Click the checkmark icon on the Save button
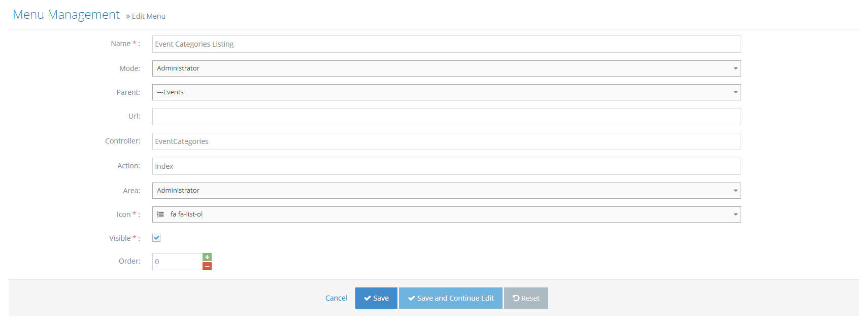The height and width of the screenshot is (328, 868). click(x=367, y=298)
